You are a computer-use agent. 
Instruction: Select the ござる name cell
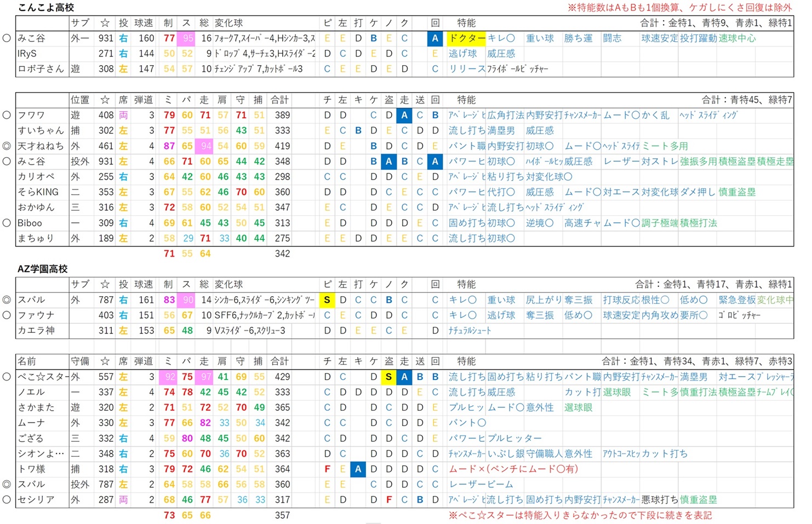pyautogui.click(x=43, y=438)
